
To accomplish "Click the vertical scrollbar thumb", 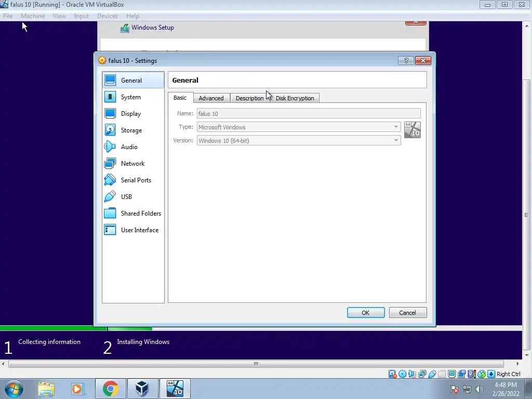I will pyautogui.click(x=526, y=215).
